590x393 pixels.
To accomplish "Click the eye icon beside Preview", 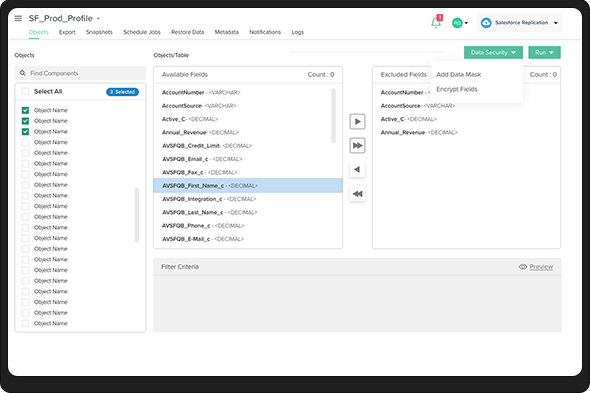I will point(523,267).
